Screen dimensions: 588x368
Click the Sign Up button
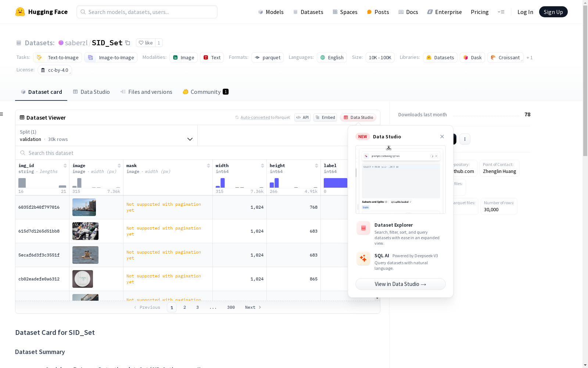[x=553, y=12]
